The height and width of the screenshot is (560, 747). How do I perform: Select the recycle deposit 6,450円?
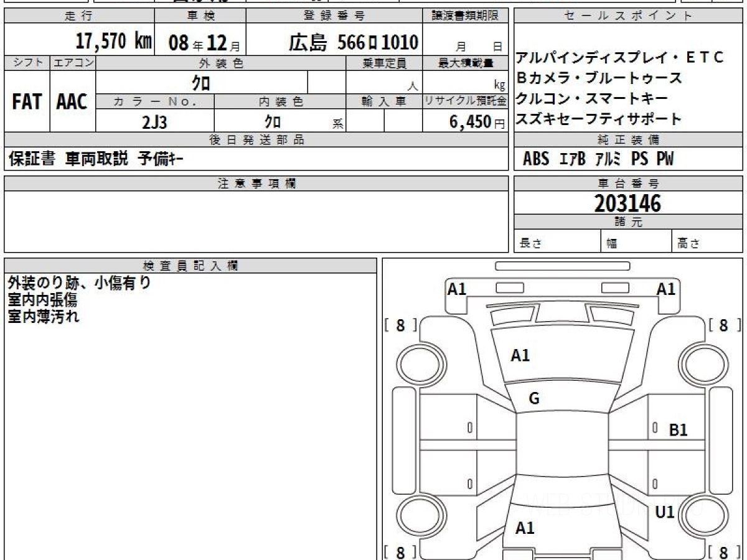pyautogui.click(x=477, y=122)
